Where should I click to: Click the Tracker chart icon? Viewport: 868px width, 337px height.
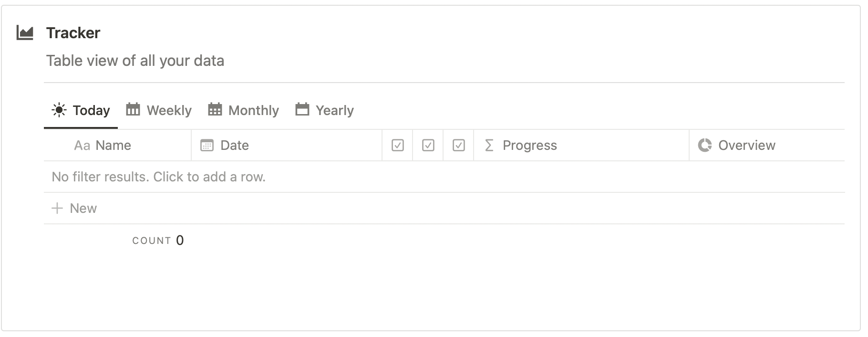tap(25, 33)
